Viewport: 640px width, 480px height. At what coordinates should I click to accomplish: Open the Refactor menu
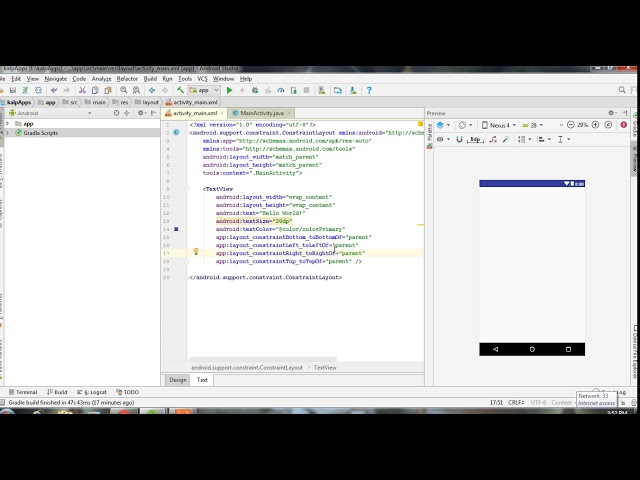click(127, 79)
